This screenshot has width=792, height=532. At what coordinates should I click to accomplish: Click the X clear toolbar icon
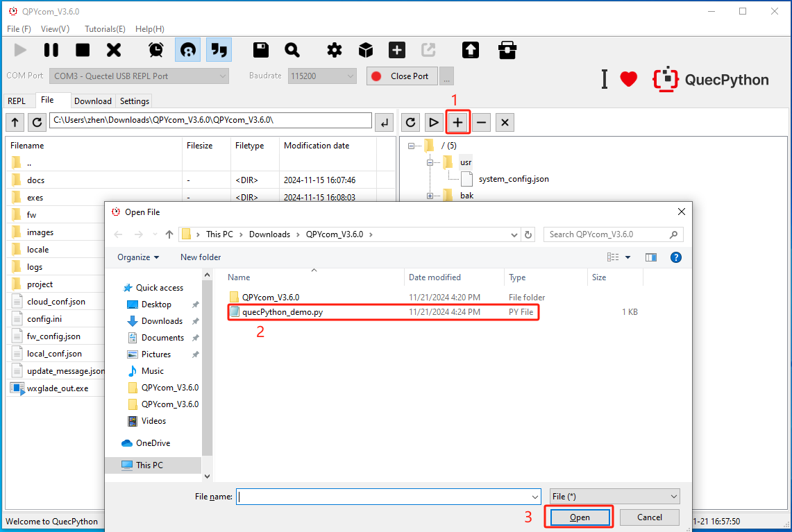(114, 50)
